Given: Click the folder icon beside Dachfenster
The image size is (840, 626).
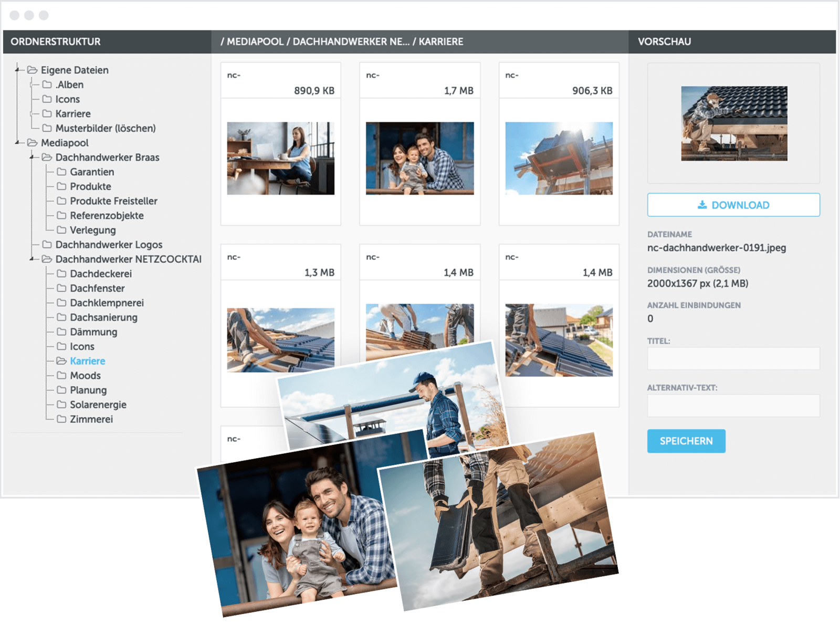Looking at the screenshot, I should pos(61,288).
